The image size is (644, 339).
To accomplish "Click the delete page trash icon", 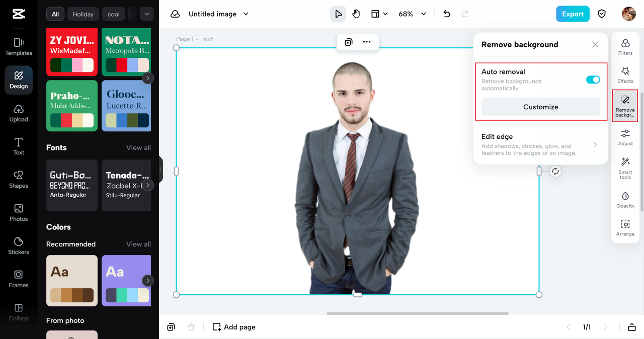I will pyautogui.click(x=191, y=327).
